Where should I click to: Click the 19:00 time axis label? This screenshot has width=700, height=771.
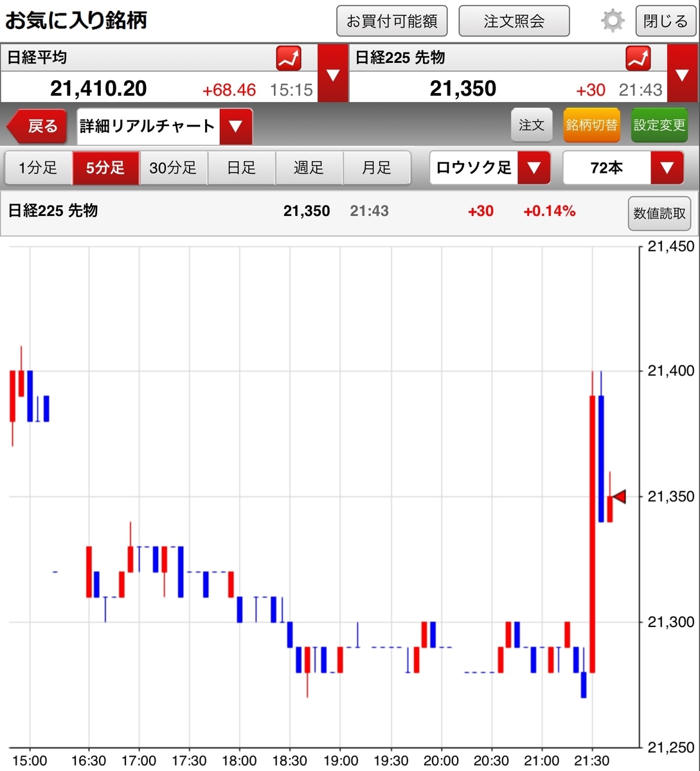[340, 761]
